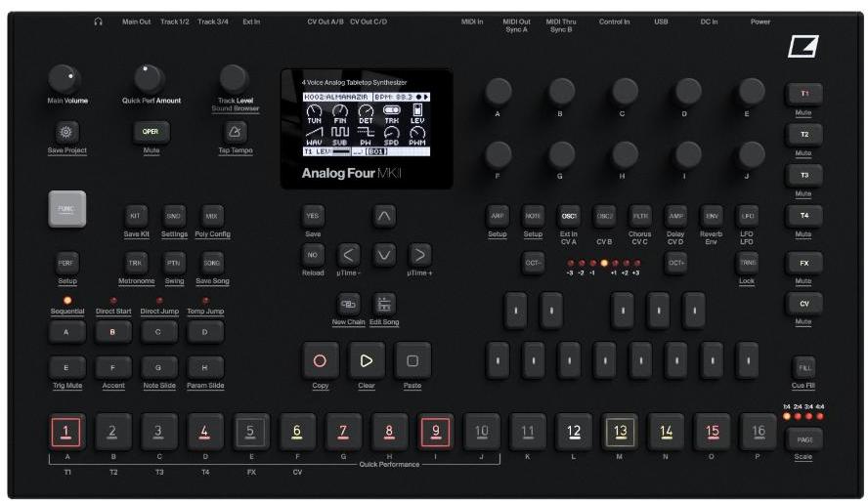Turn data entry knob J
The width and height of the screenshot is (868, 501).
(x=752, y=155)
